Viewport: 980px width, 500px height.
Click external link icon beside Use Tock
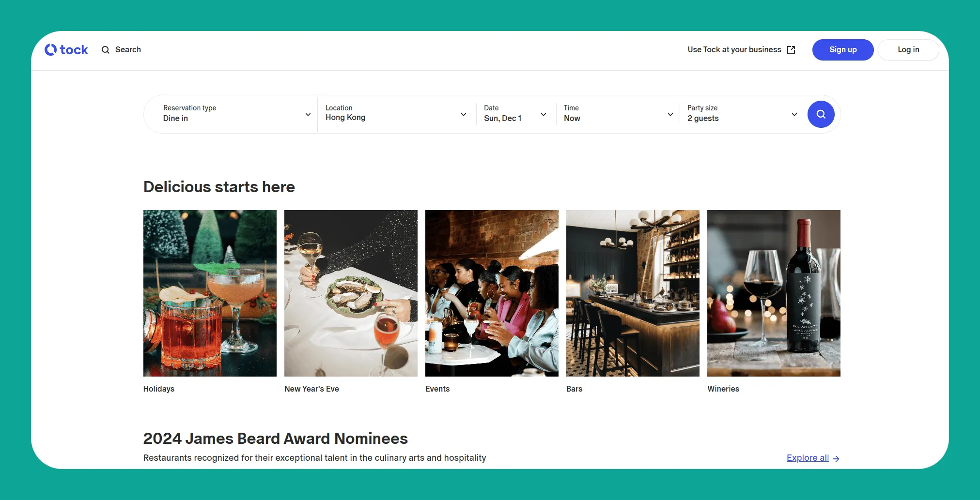pos(791,50)
